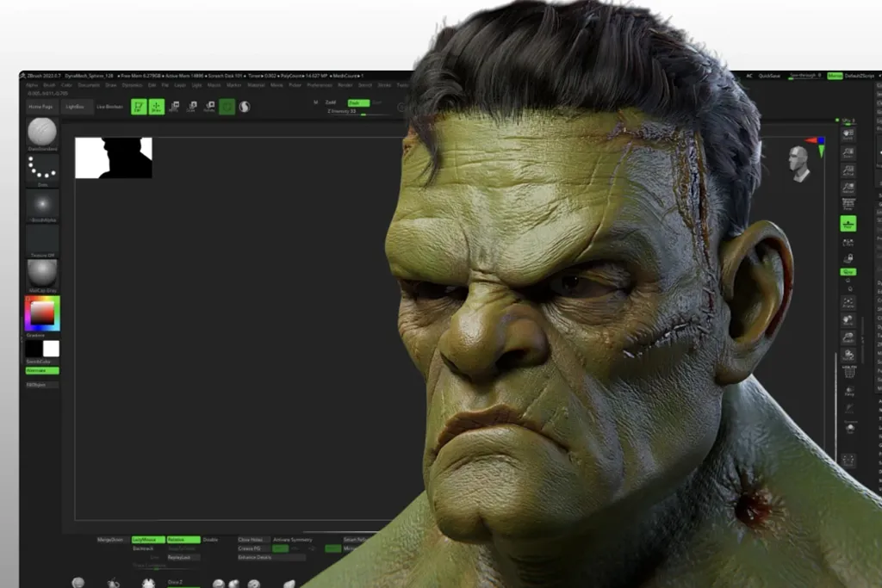Viewport: 882px width, 588px height.
Task: Click the right shelf Rotate view icon
Action: [x=848, y=355]
